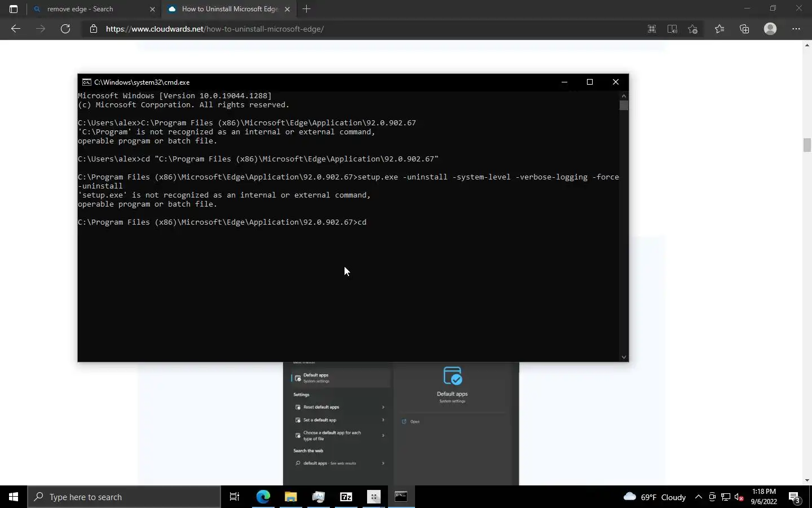Open the clock showing 1:18 PM
Image resolution: width=812 pixels, height=508 pixels.
pyautogui.click(x=764, y=497)
